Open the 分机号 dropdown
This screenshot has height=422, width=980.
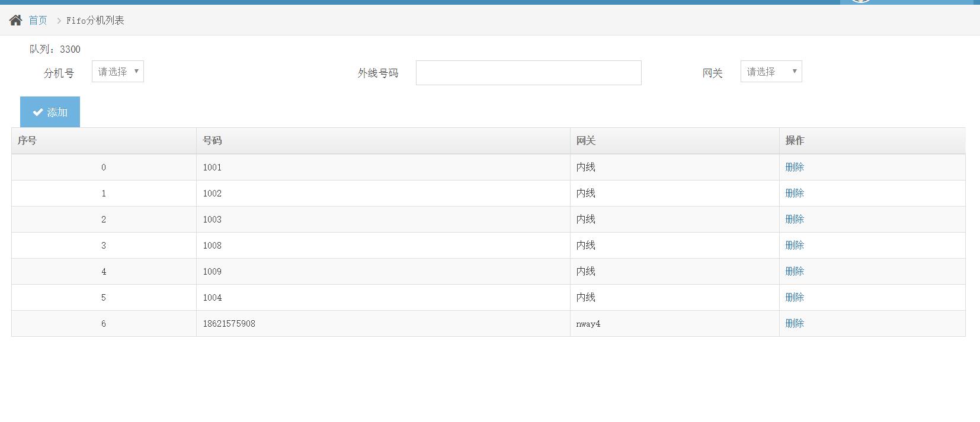[118, 72]
